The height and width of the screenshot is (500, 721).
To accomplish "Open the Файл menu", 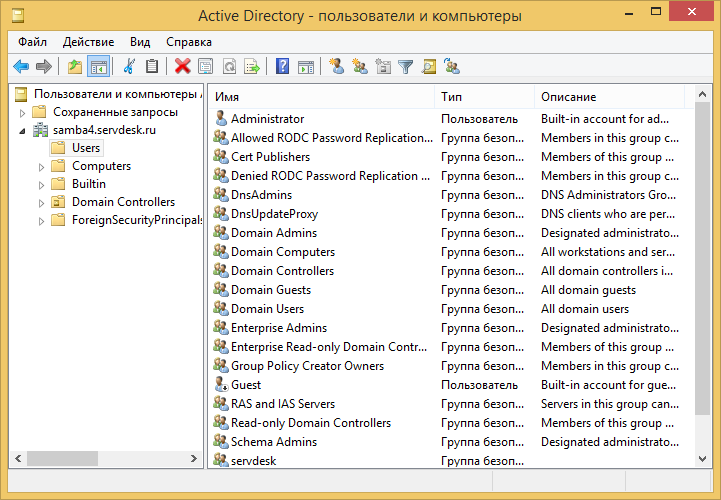I will pyautogui.click(x=32, y=42).
